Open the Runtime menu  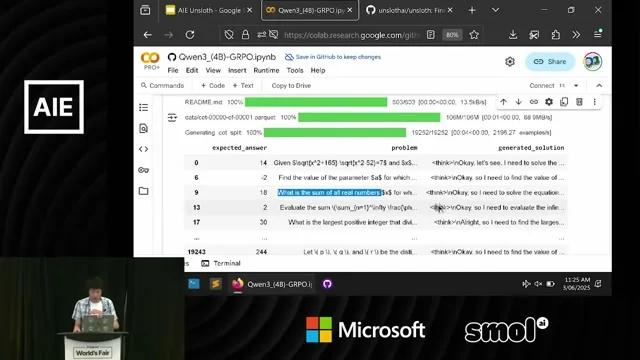click(x=266, y=70)
